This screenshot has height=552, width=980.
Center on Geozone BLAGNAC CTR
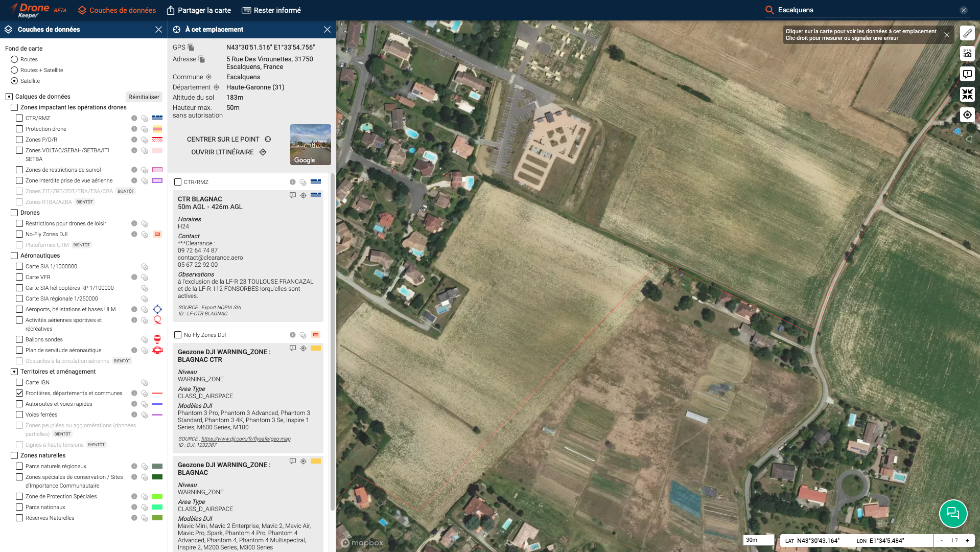pyautogui.click(x=303, y=348)
